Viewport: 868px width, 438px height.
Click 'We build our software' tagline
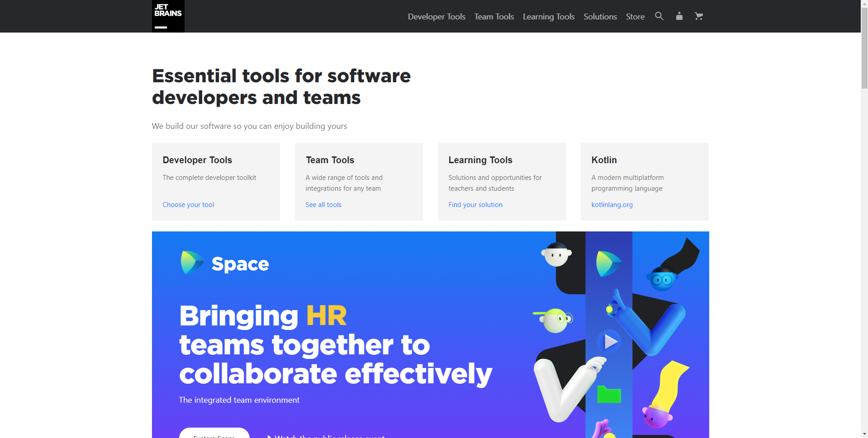pos(249,126)
